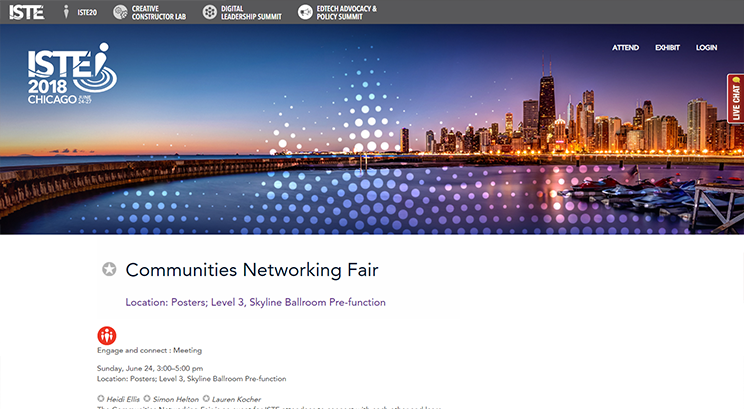Select presenter Simon Helton

click(x=176, y=399)
